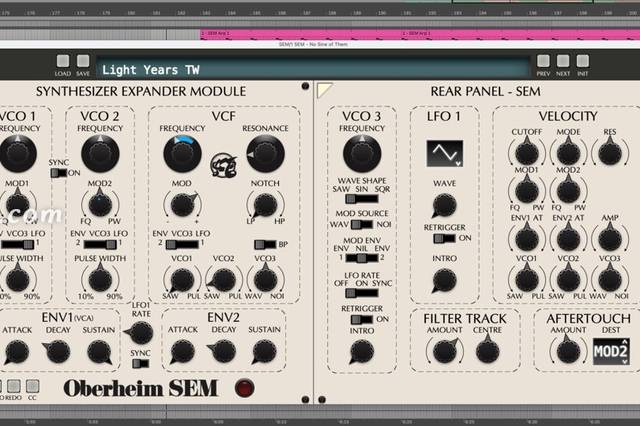
Task: Click the ENV2 decay knob
Action: click(223, 352)
